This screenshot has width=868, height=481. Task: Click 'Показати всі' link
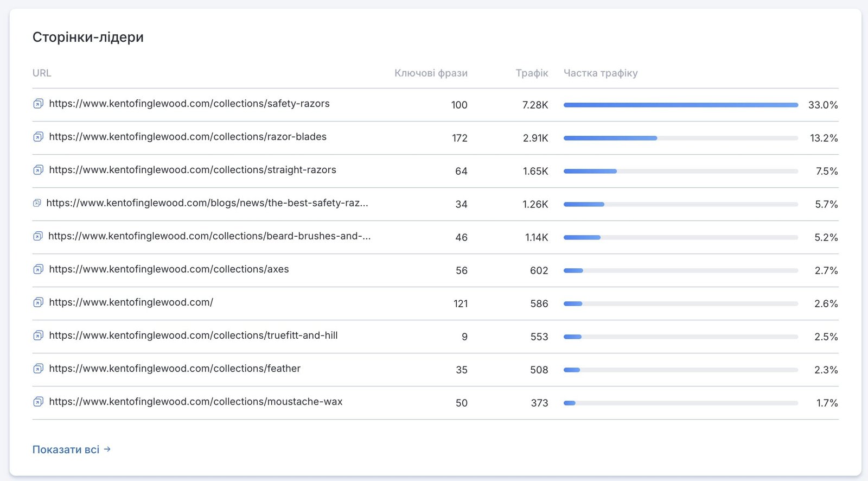[x=72, y=450]
